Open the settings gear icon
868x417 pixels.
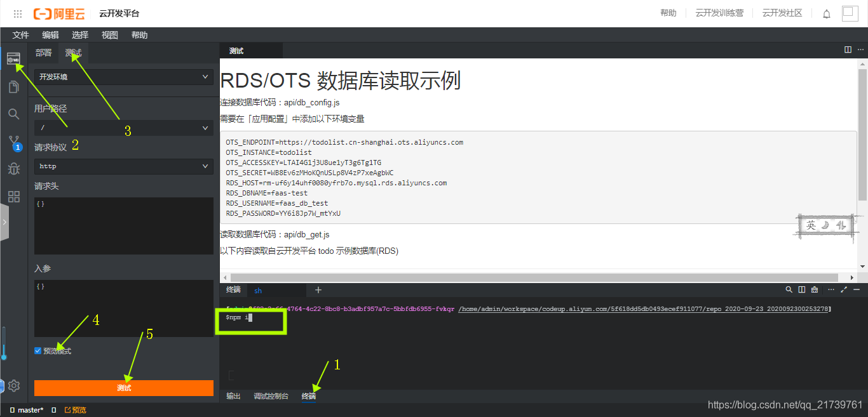[x=14, y=386]
